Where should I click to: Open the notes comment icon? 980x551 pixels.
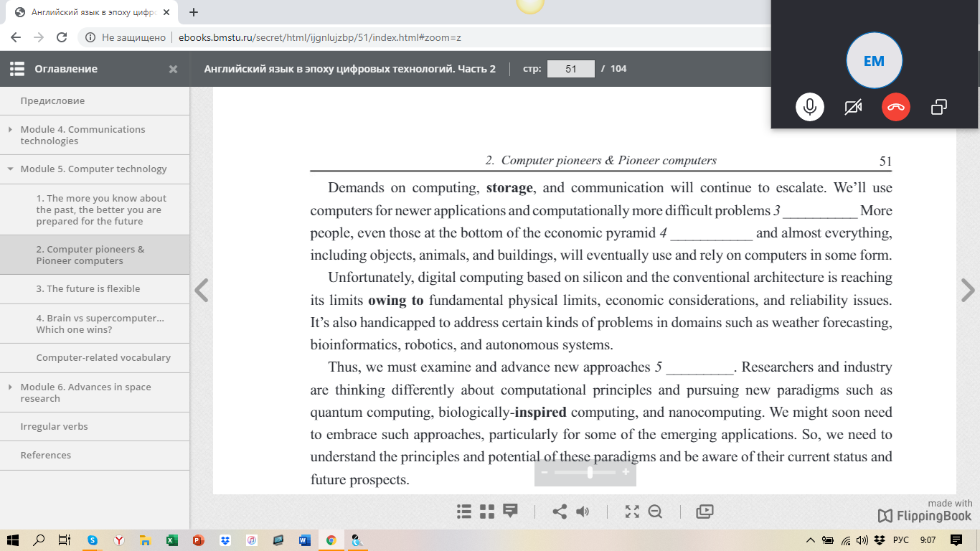click(x=511, y=511)
